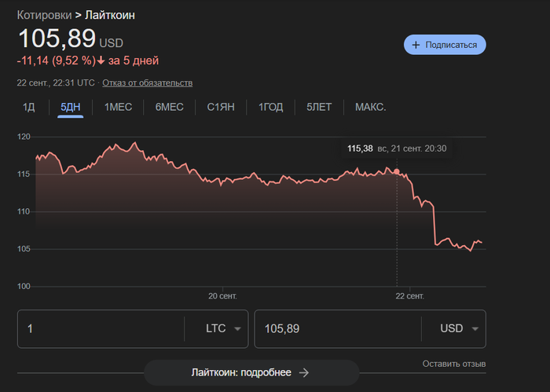Select the 1Д time range tab
550x392 pixels.
tap(29, 107)
